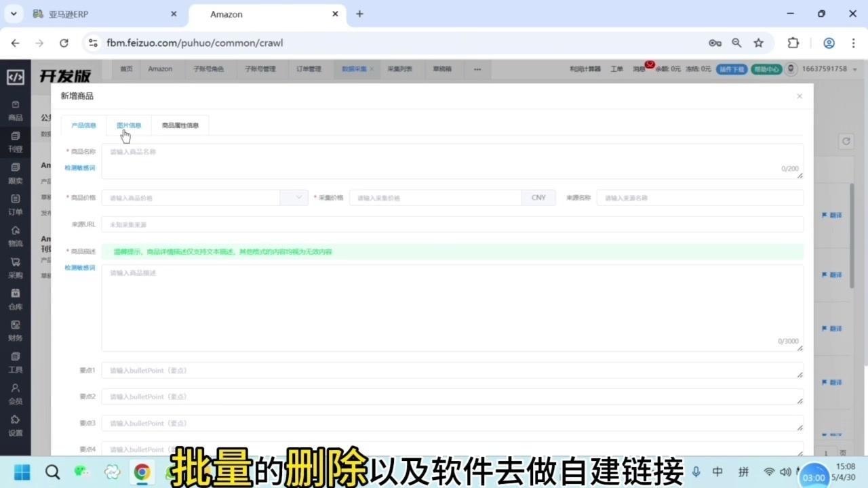Open the Chrome profile icon
This screenshot has height=488, width=868.
[x=829, y=43]
